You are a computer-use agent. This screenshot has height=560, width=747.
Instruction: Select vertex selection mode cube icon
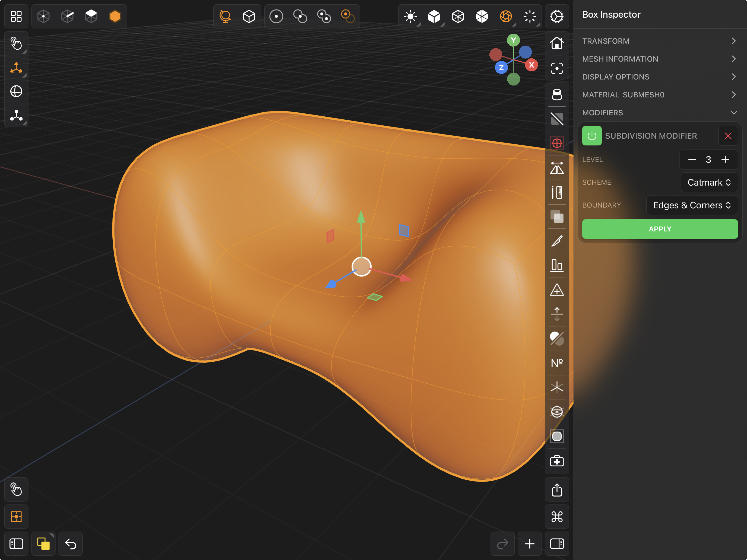click(x=43, y=16)
